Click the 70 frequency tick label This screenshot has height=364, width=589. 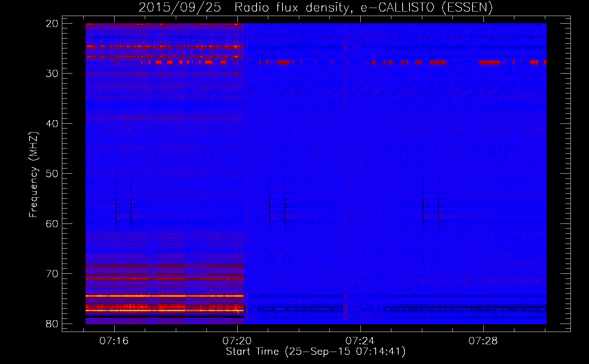(x=52, y=274)
